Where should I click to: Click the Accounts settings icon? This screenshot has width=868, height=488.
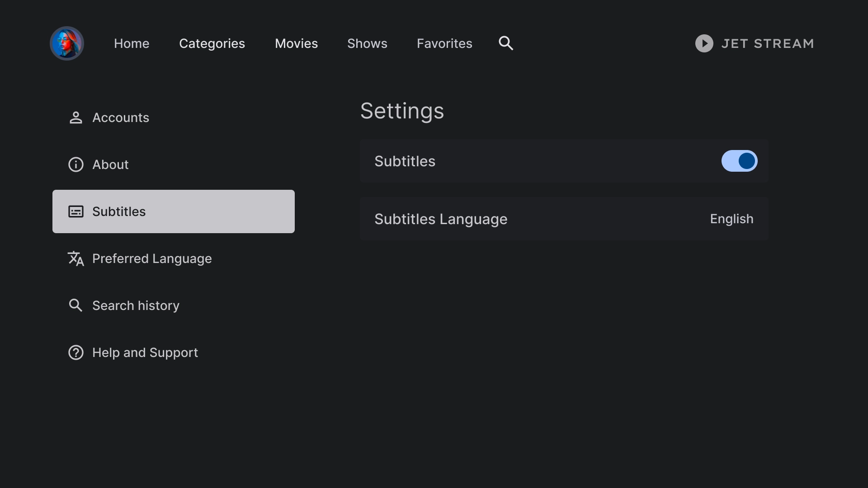point(75,117)
